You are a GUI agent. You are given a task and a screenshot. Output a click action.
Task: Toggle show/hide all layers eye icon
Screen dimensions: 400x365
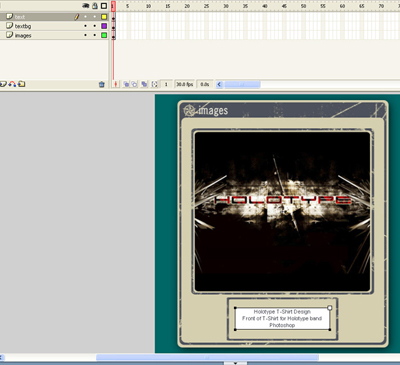[86, 6]
